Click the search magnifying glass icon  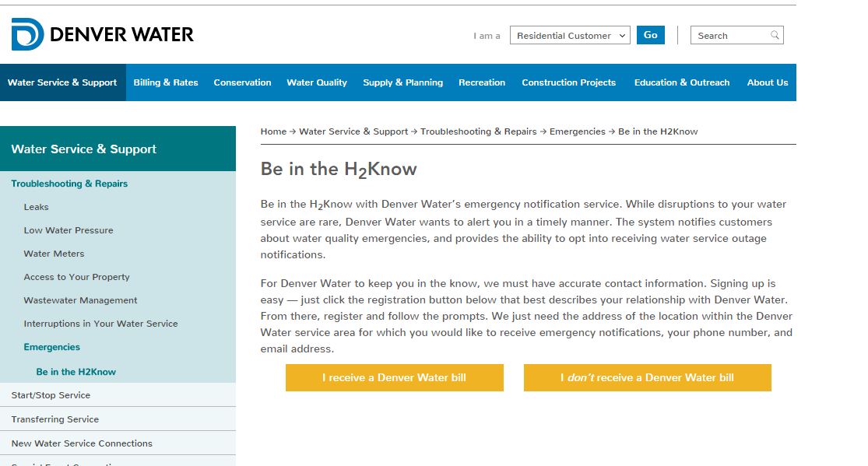pos(775,35)
